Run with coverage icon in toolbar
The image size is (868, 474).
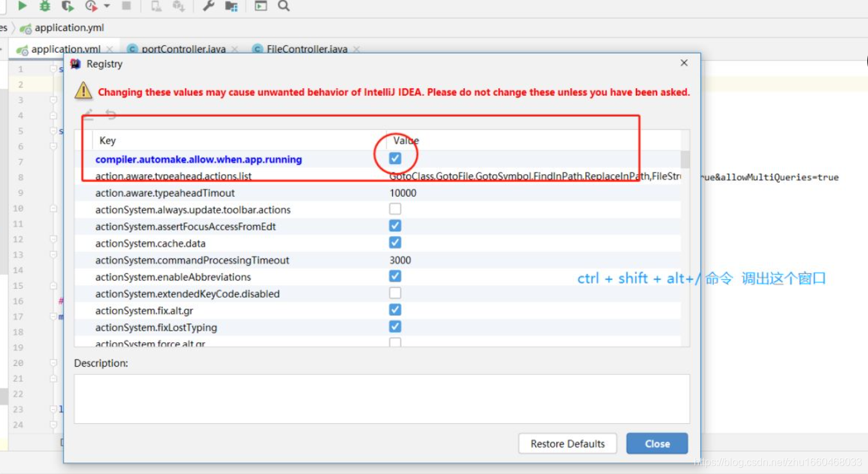68,6
